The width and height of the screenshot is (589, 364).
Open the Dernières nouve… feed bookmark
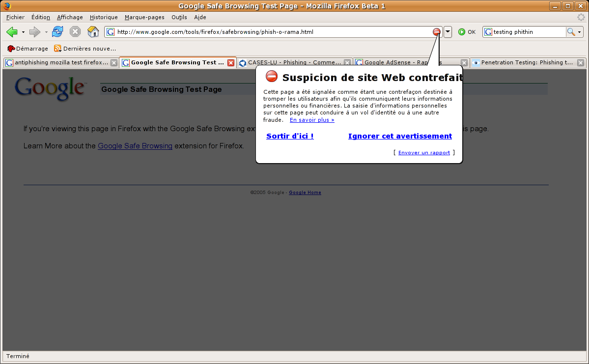point(85,49)
